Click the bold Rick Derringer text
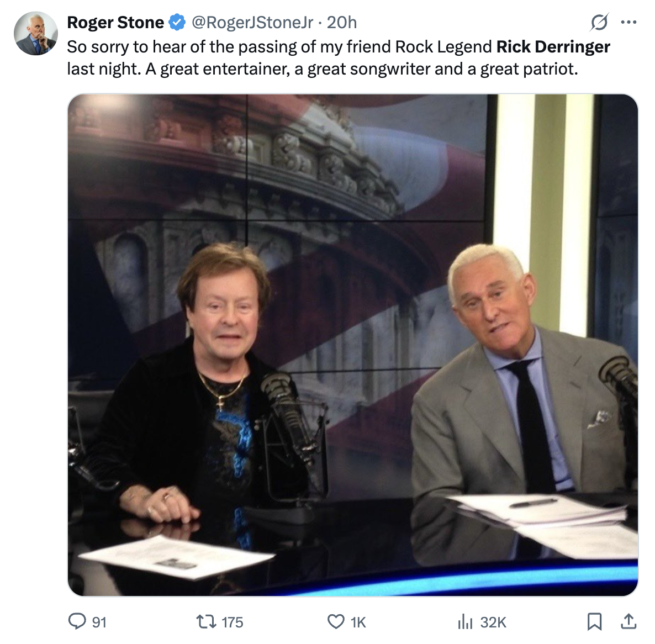 553,47
